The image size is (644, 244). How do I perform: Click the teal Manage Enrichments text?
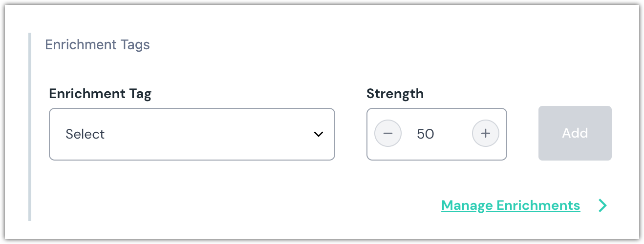[x=511, y=205]
